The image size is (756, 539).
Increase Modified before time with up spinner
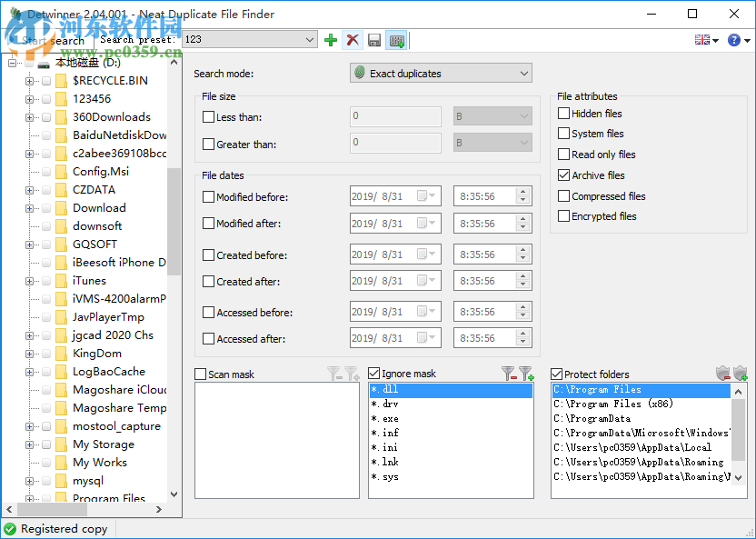tap(523, 192)
